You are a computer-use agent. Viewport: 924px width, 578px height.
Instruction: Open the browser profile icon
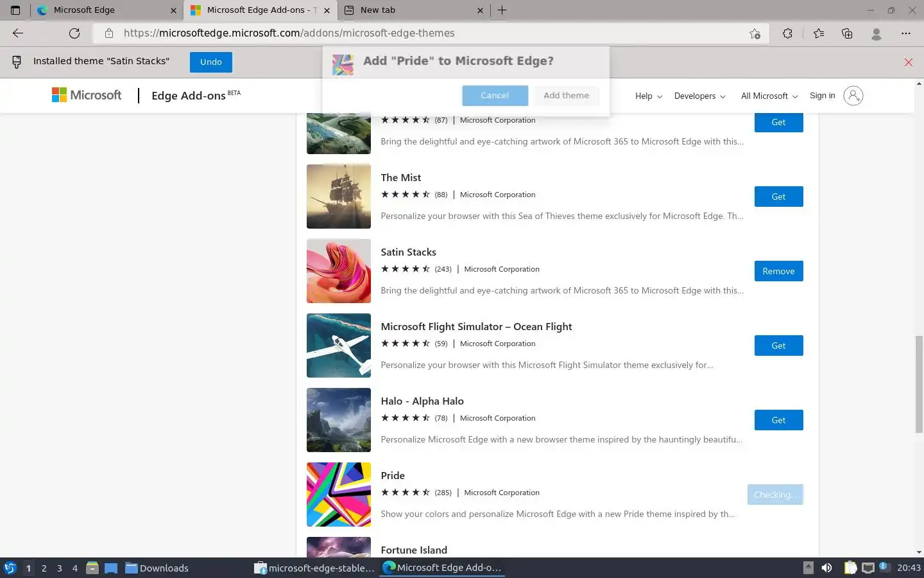point(877,33)
